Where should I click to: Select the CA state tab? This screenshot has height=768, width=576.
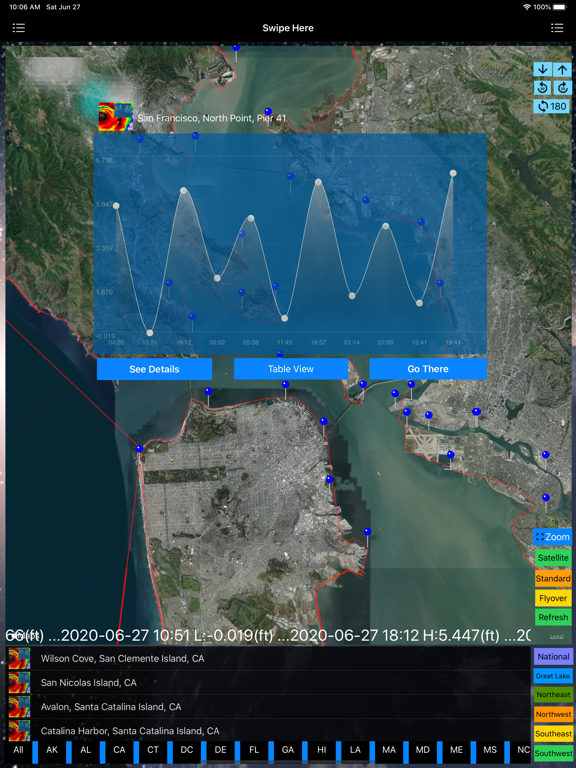click(119, 750)
